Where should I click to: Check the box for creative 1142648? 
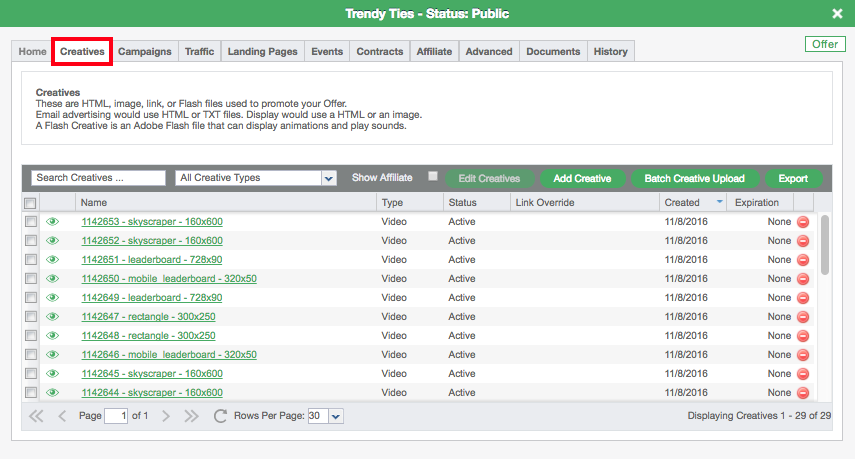coord(31,336)
